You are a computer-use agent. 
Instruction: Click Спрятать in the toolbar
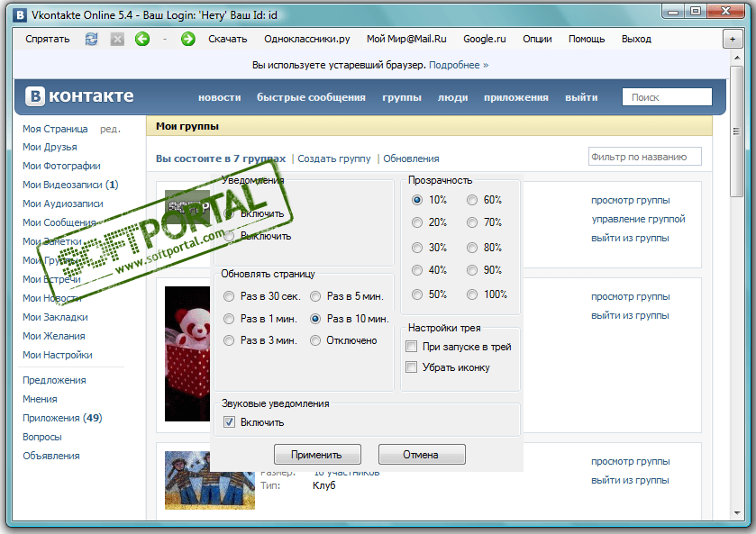(x=47, y=39)
